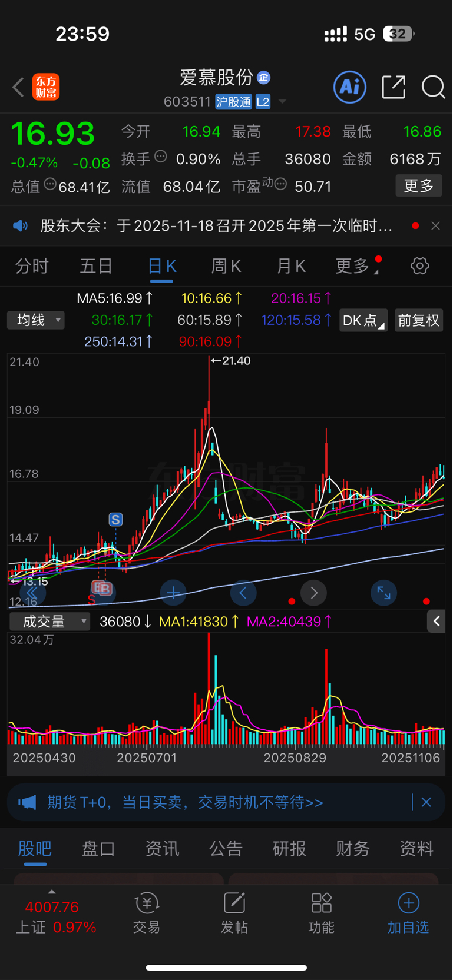Tap the MA1:41830 volume average

(199, 622)
